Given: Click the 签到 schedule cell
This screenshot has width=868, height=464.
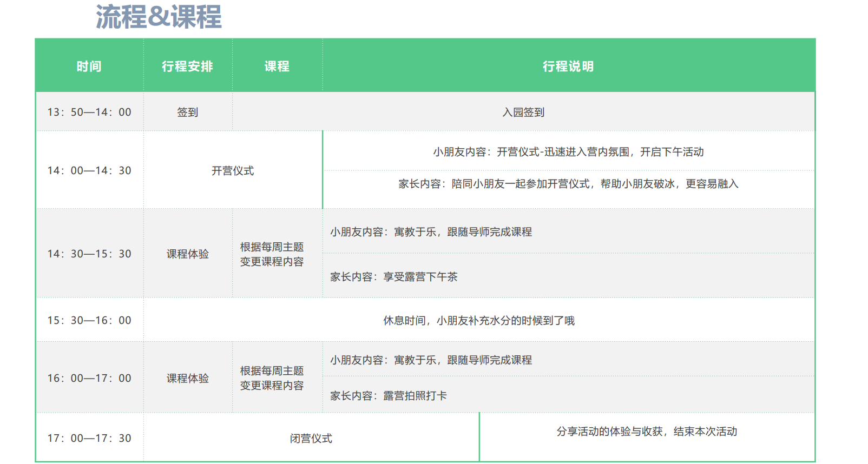Looking at the screenshot, I should pos(187,112).
